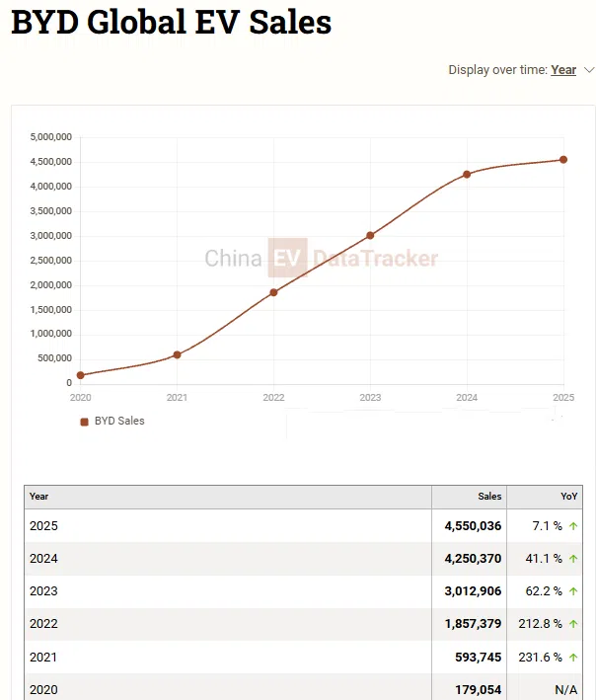
Task: Click the green up arrow in the 2025 row
Action: [573, 526]
